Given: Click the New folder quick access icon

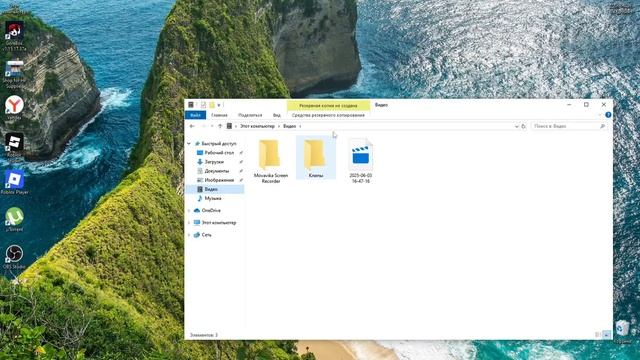Looking at the screenshot, I should pos(212,105).
